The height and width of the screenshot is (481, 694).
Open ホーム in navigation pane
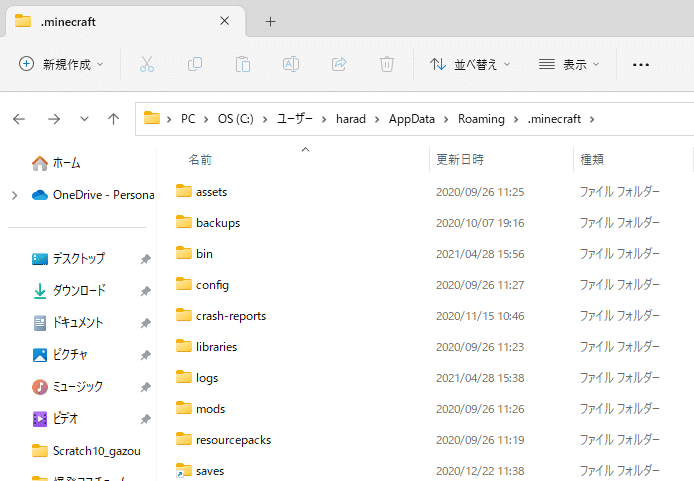click(x=56, y=163)
